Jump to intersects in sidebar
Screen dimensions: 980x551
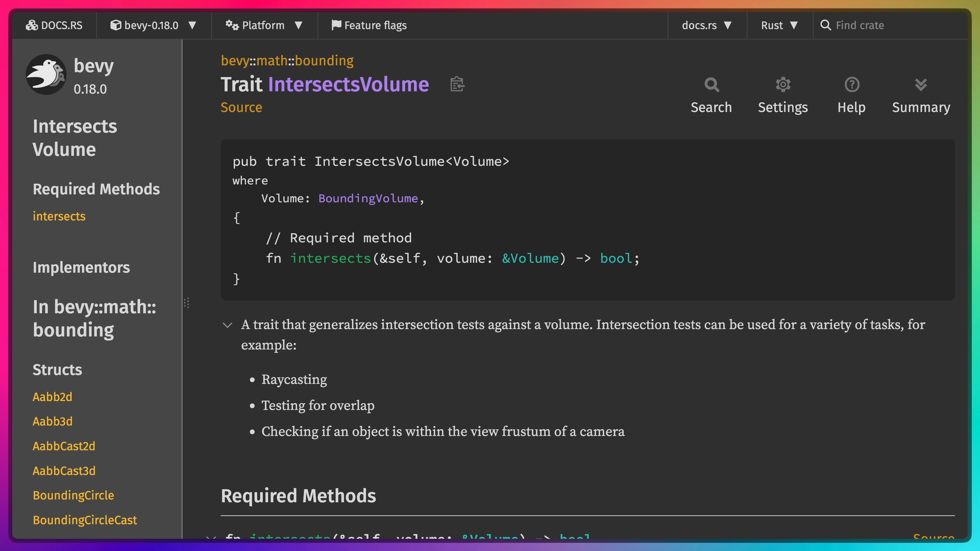coord(59,216)
